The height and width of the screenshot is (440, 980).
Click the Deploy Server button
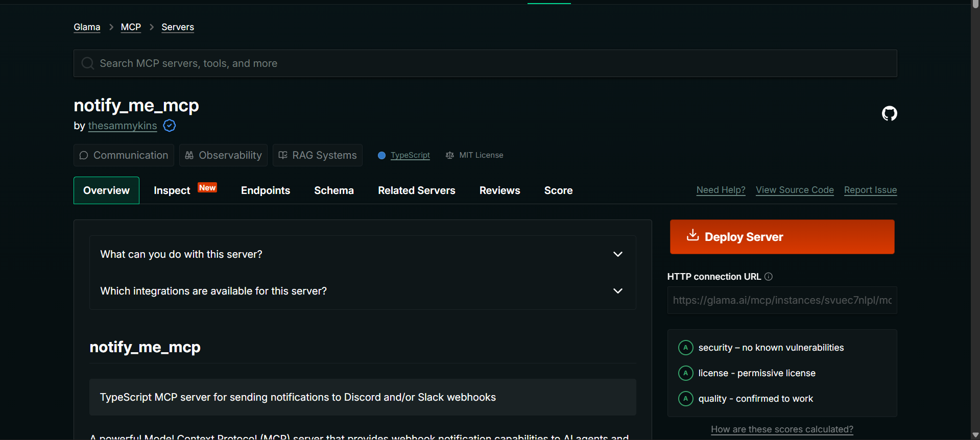(x=782, y=237)
